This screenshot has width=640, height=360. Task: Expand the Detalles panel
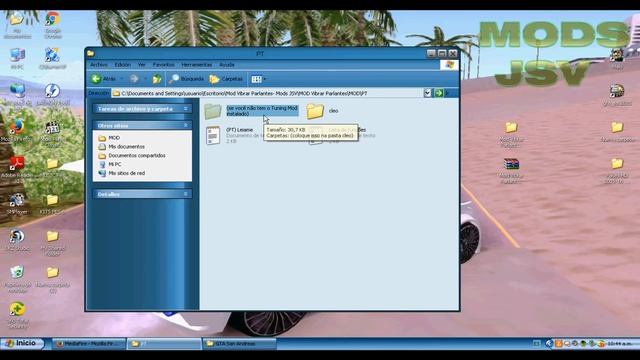(185, 194)
